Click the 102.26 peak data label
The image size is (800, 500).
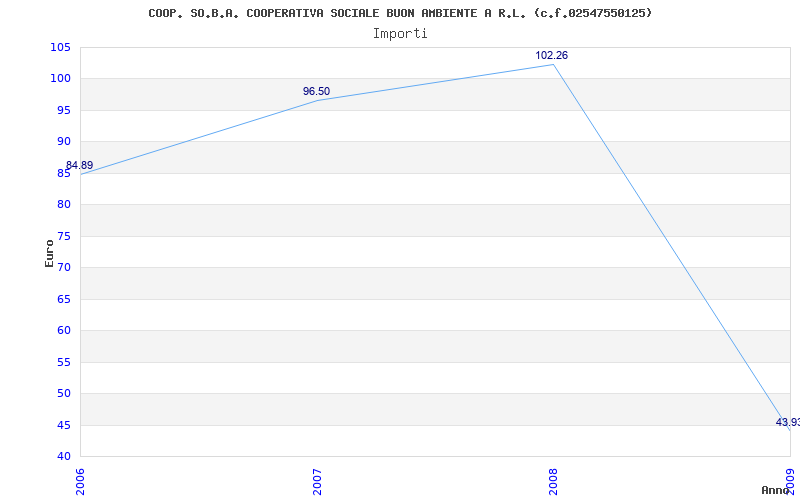[552, 56]
